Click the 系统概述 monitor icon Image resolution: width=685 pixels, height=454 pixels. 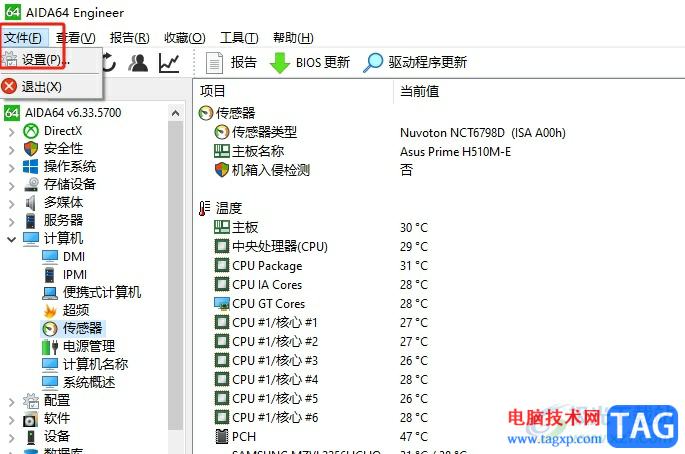50,382
